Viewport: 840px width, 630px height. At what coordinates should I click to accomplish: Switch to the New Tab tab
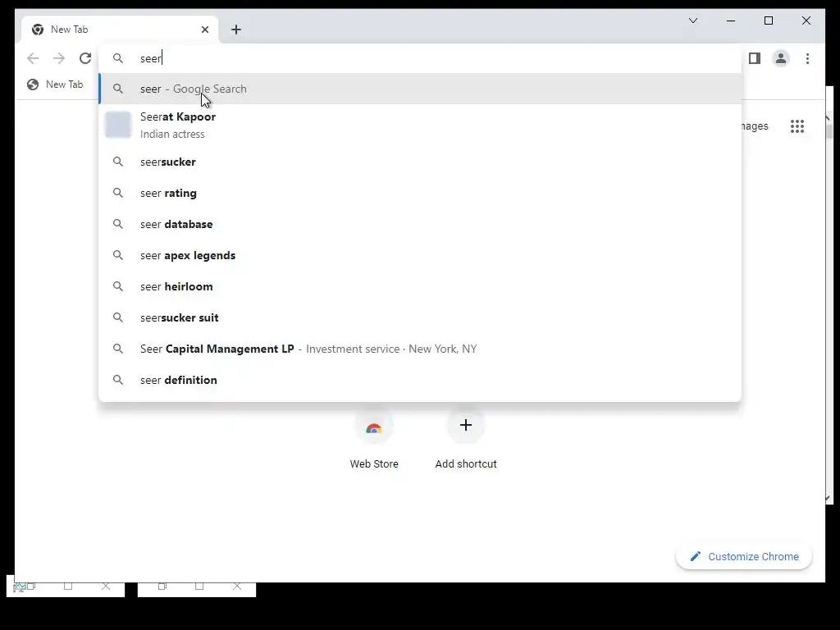pos(120,30)
